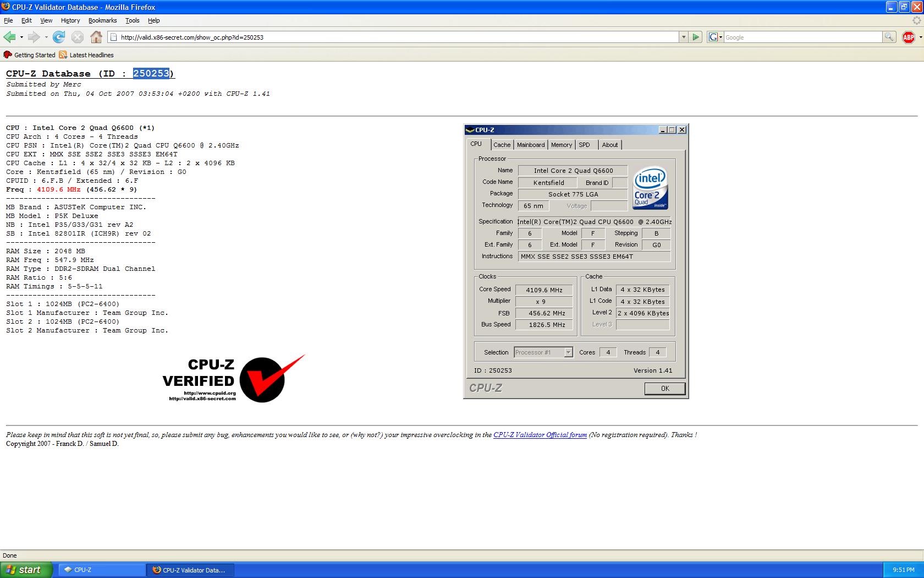
Task: Reload the current page
Action: pos(59,37)
